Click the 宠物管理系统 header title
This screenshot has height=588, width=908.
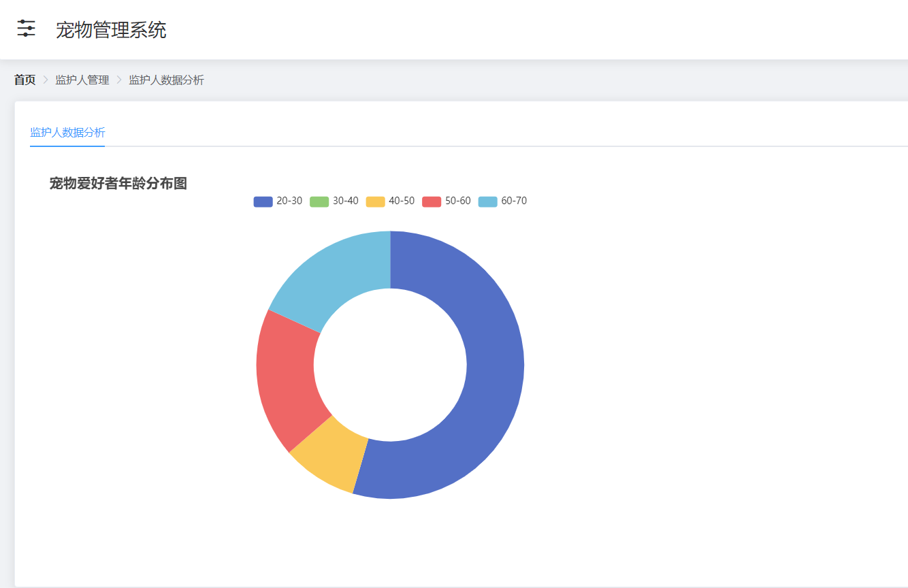pos(111,30)
